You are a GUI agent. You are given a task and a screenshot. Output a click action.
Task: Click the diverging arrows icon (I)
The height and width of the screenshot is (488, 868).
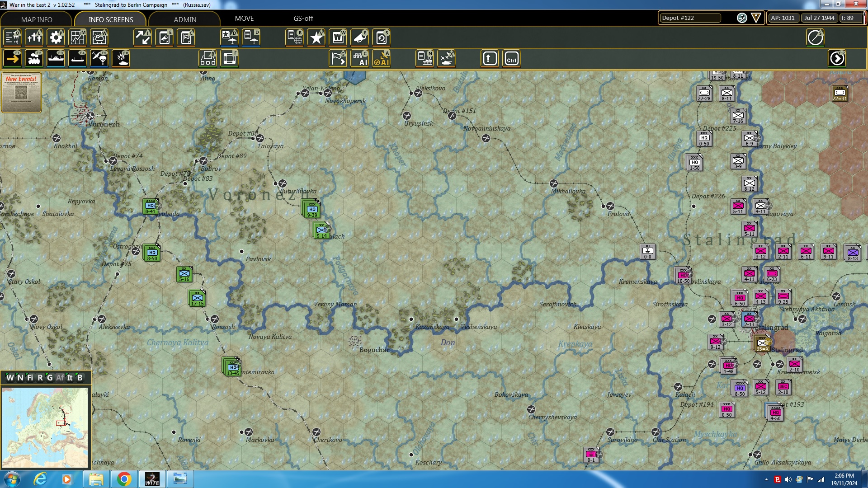[x=143, y=38]
